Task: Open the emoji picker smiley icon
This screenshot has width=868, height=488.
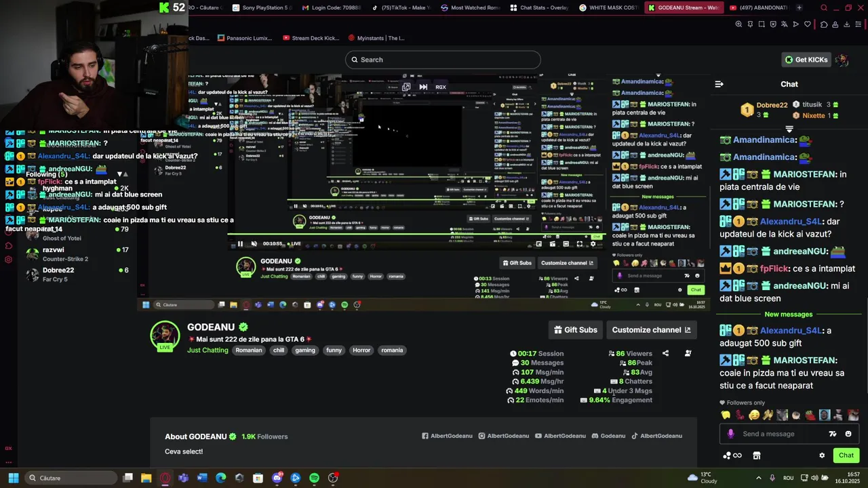Action: coord(848,434)
